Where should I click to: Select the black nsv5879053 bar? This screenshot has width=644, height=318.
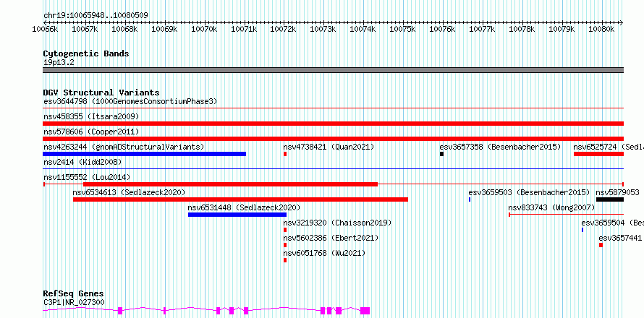[610, 199]
